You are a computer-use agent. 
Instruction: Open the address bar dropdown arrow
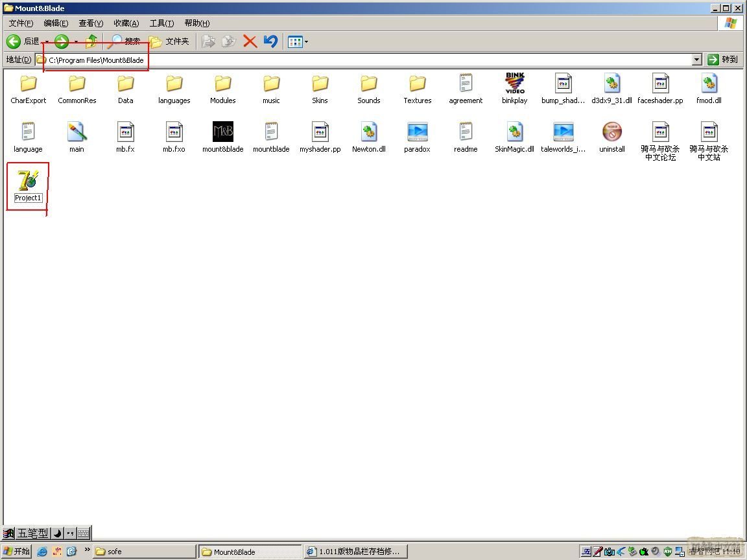click(x=696, y=60)
